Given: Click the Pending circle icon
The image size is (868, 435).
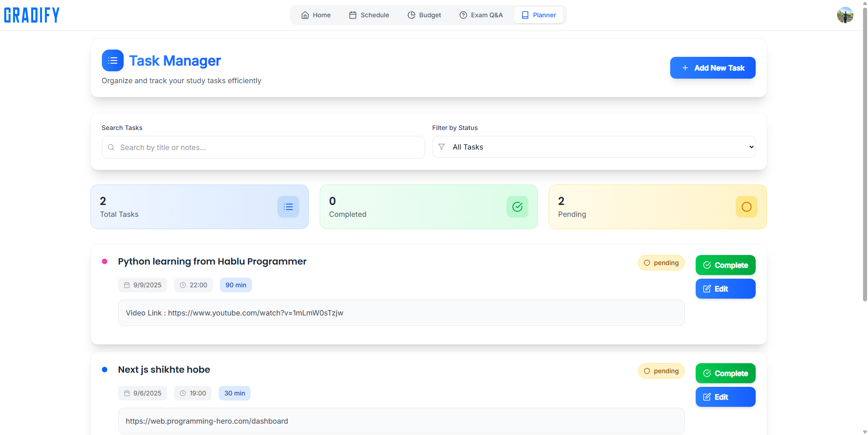Looking at the screenshot, I should 747,207.
